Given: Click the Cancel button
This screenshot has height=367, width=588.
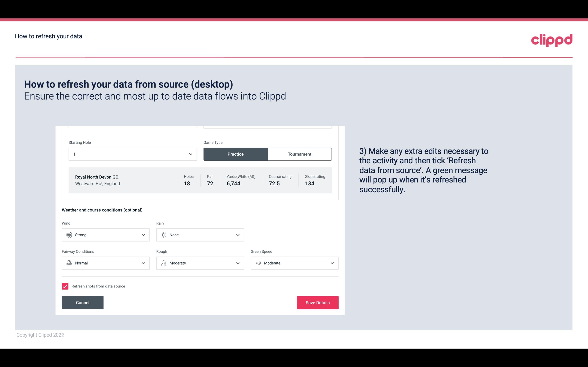Looking at the screenshot, I should tap(83, 302).
